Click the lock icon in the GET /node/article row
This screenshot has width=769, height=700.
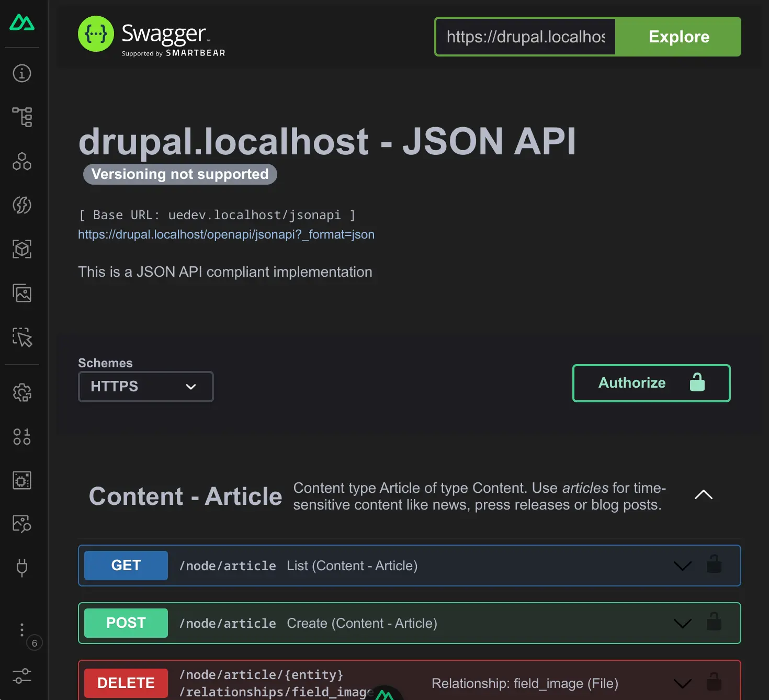(714, 564)
